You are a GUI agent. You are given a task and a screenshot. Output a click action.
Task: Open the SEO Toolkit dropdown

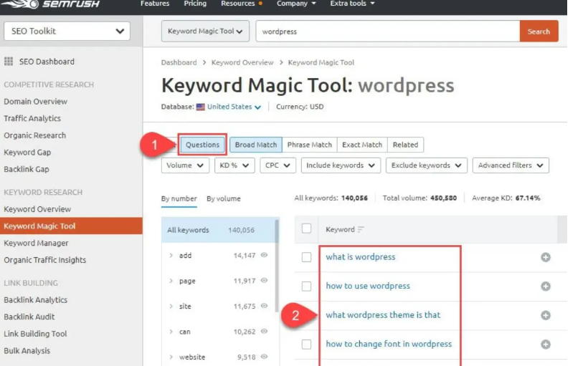[67, 31]
